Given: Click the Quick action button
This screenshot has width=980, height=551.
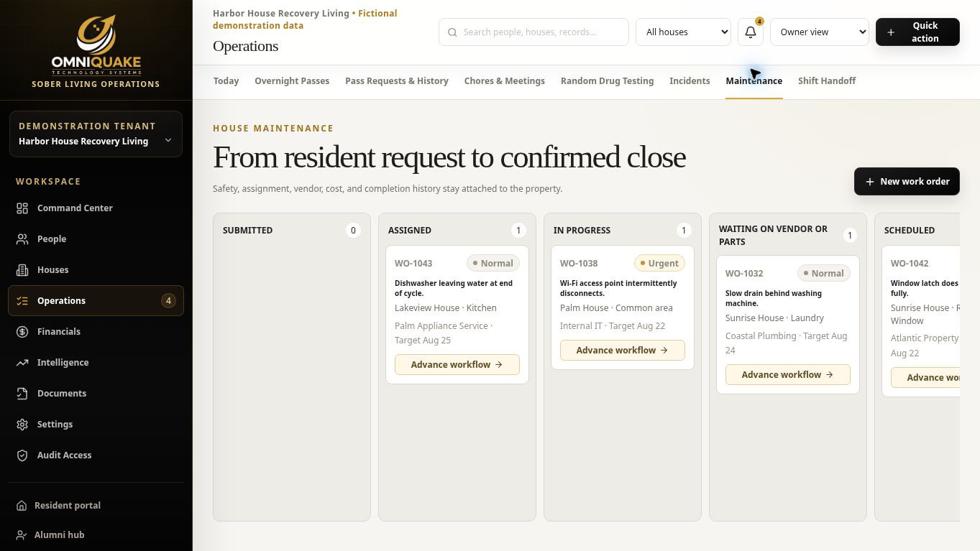Looking at the screenshot, I should pyautogui.click(x=917, y=32).
